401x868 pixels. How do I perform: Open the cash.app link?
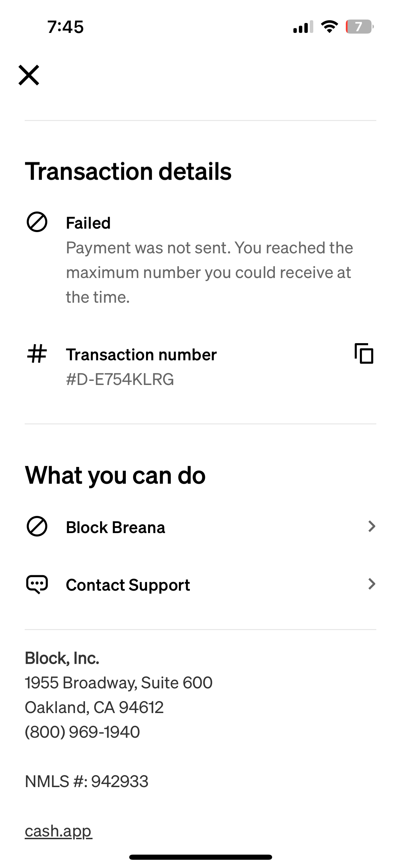click(x=59, y=831)
